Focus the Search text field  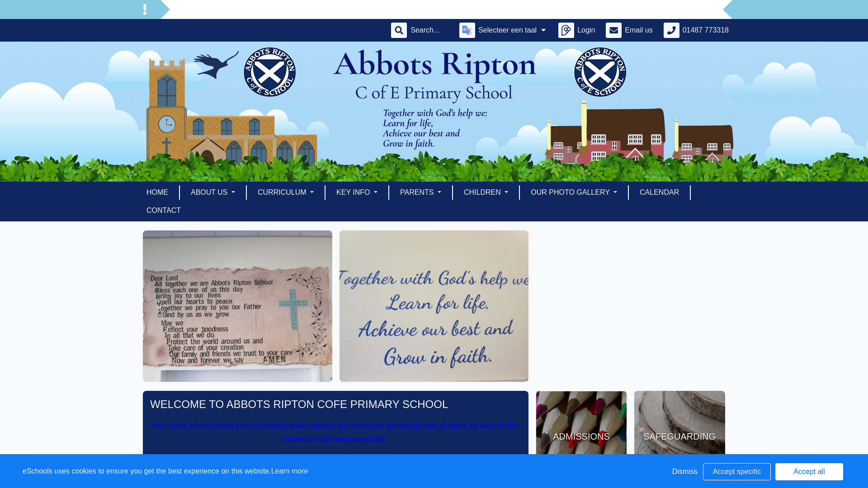tap(429, 30)
